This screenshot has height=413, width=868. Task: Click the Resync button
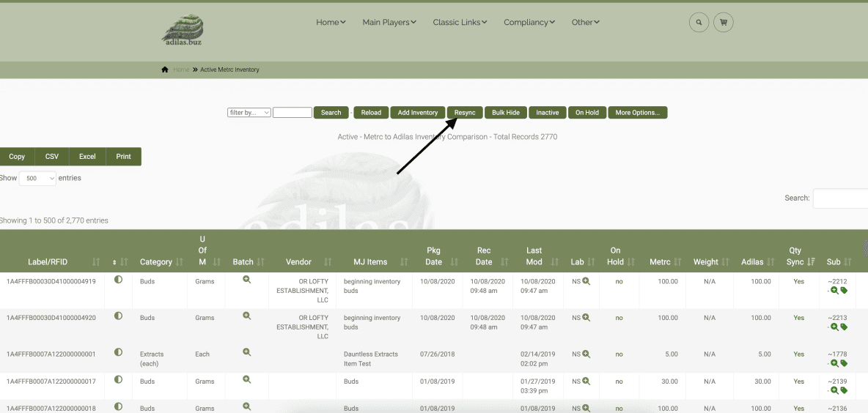pyautogui.click(x=465, y=112)
